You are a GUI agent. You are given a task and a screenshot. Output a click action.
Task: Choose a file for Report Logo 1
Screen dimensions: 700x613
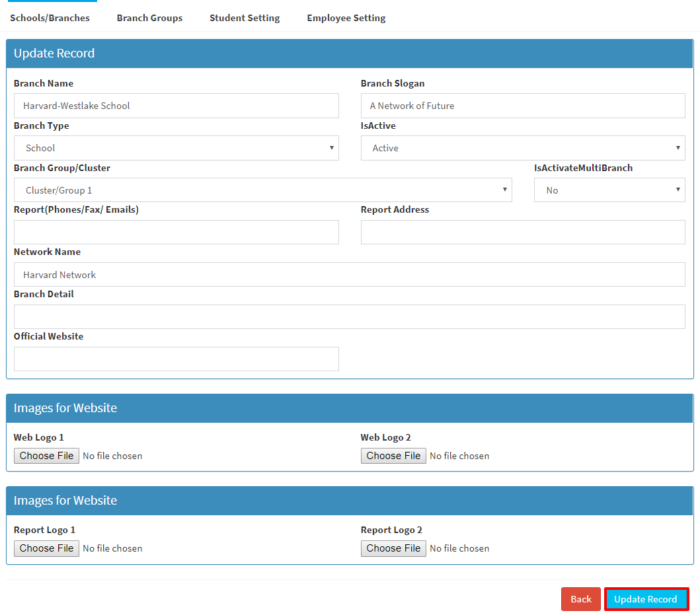point(46,548)
